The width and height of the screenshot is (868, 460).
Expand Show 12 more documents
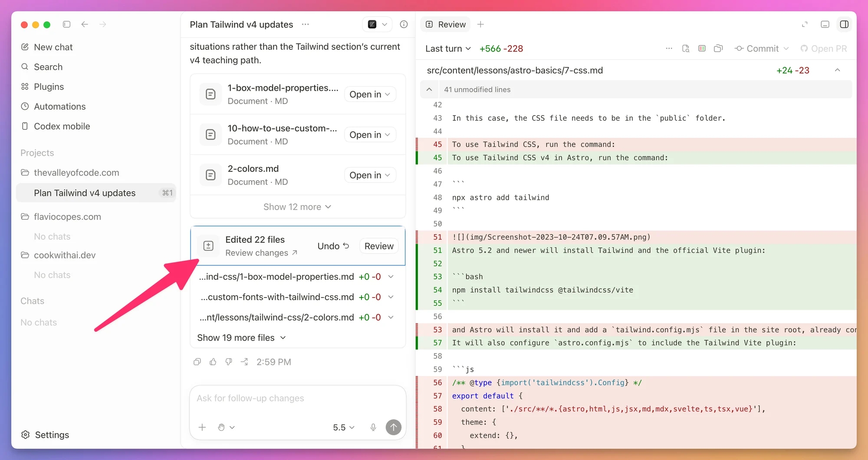(297, 207)
